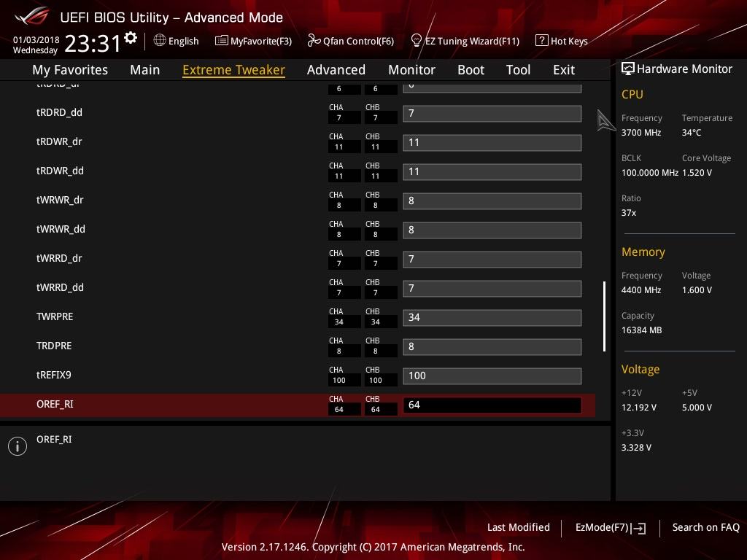The image size is (747, 560).
Task: Click the CPU temperature 34°C value
Action: pyautogui.click(x=692, y=133)
